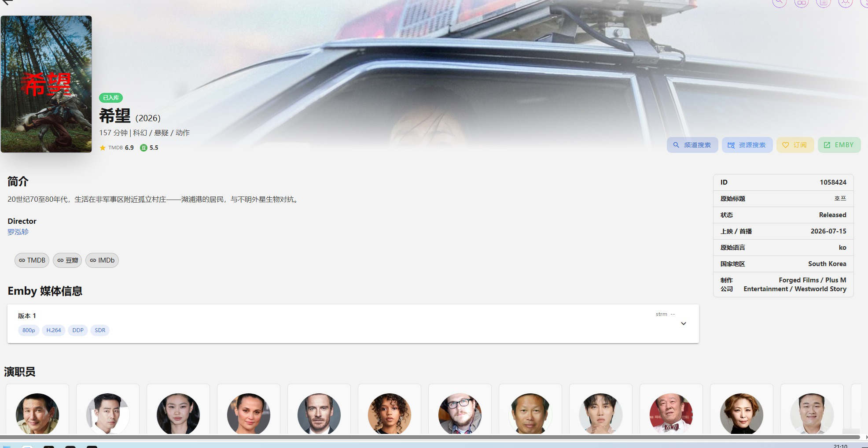The height and width of the screenshot is (448, 868).
Task: Click the year (2026) beside title
Action: pos(148,118)
